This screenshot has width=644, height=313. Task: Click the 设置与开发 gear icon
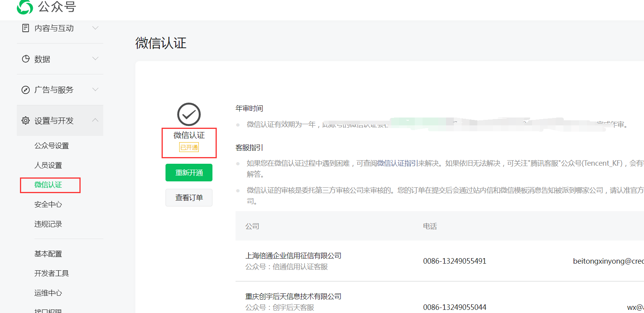[x=25, y=120]
